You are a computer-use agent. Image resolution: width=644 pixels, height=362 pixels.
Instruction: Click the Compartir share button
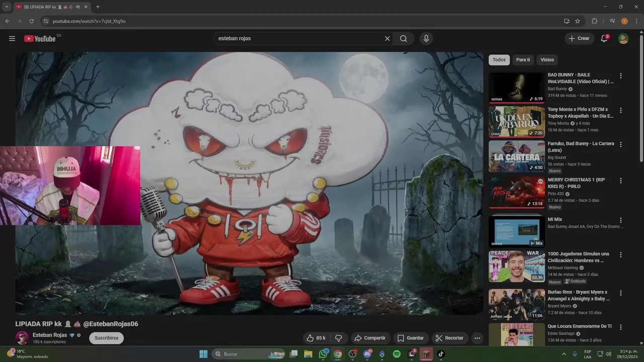pos(370,338)
